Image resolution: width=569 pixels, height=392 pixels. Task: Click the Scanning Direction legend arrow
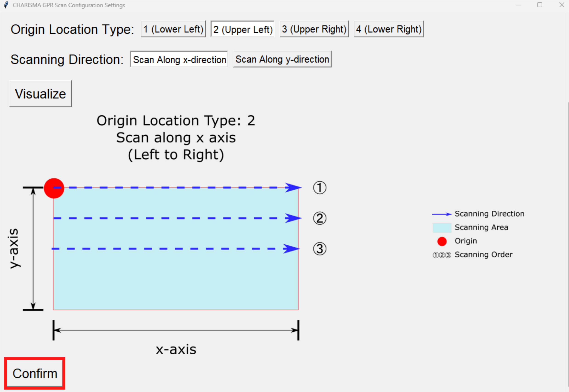pyautogui.click(x=442, y=214)
